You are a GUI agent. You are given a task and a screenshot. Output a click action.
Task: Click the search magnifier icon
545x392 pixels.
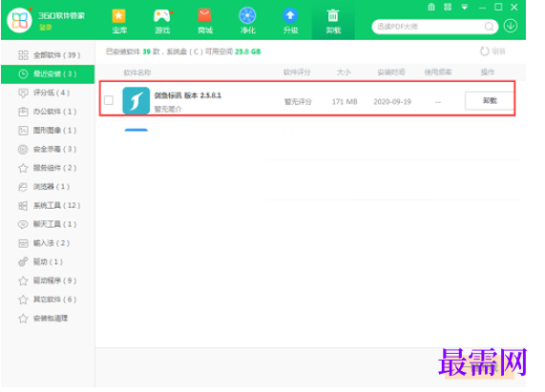[x=489, y=27]
